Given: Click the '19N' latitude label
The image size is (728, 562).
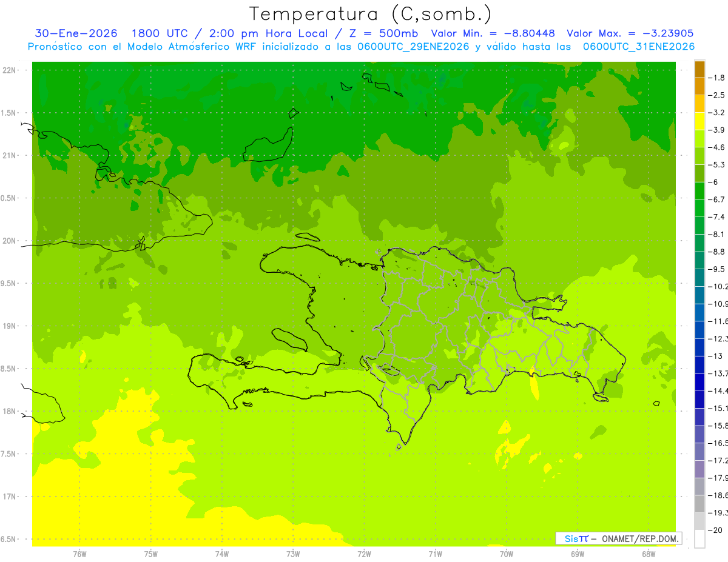Looking at the screenshot, I should (8, 326).
